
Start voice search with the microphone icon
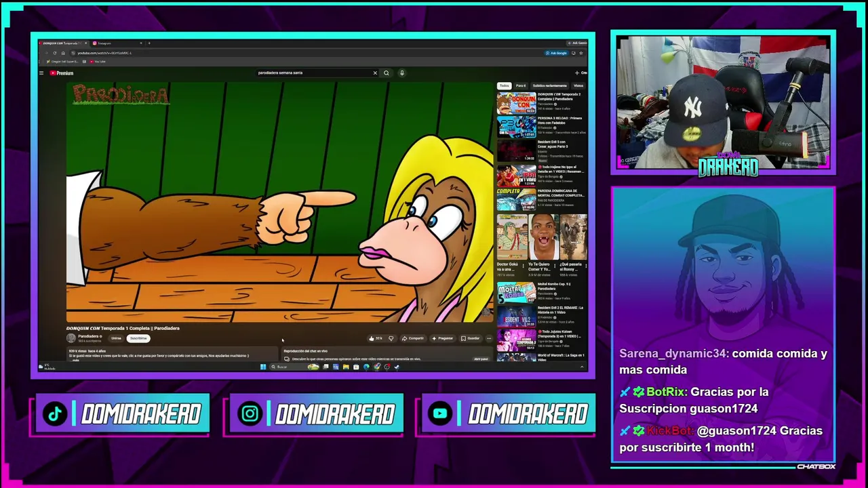coord(401,73)
